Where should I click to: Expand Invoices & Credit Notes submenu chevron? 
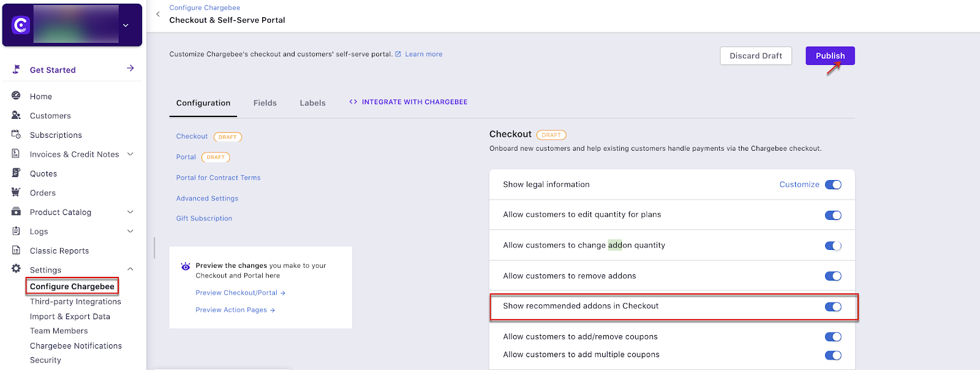click(130, 154)
